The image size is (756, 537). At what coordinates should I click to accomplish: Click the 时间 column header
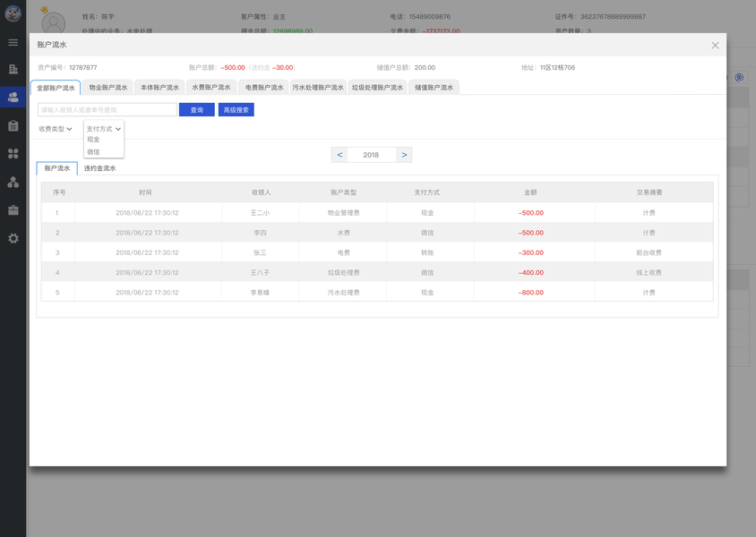145,192
